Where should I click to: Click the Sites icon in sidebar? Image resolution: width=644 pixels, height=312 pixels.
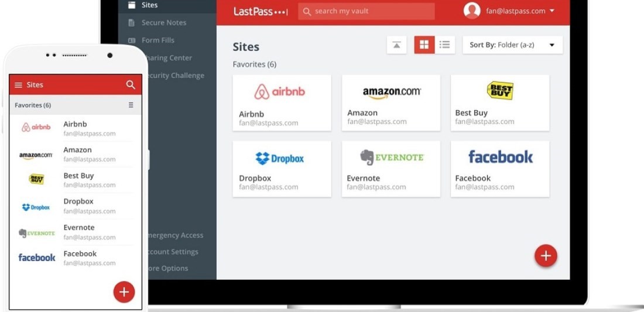click(x=131, y=5)
